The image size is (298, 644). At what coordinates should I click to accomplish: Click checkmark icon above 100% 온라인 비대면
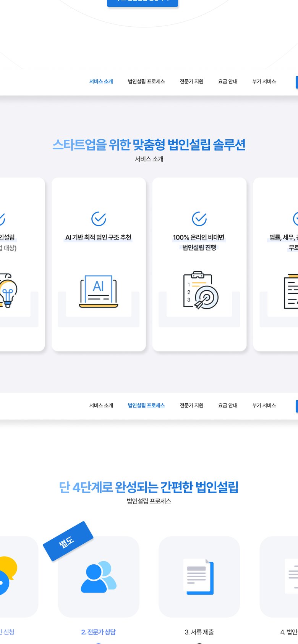(199, 219)
